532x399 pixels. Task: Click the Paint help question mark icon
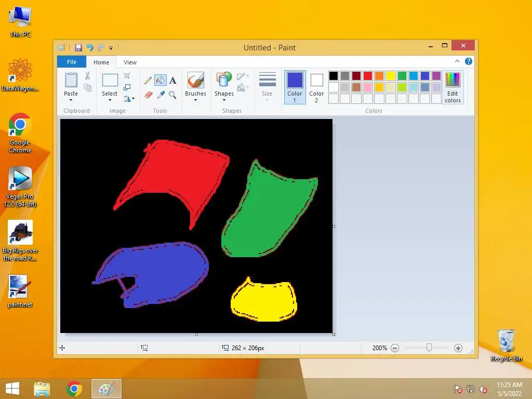tap(469, 61)
